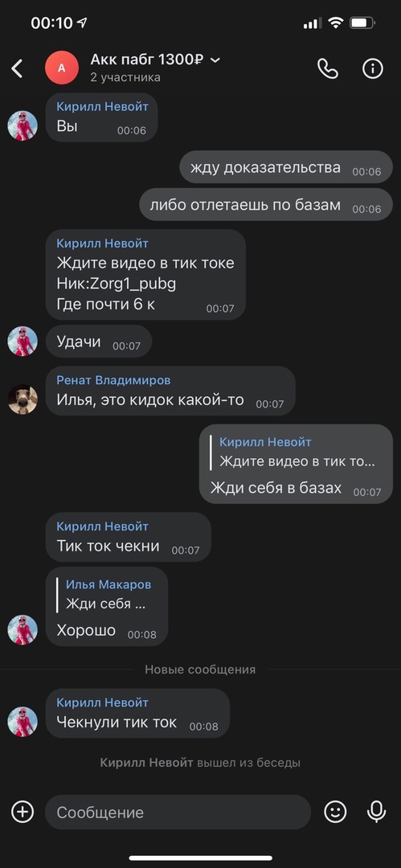Screen dimensions: 401x868
Task: Tap Кирилл Невойт name above Чекнули тик ток
Action: pyautogui.click(x=103, y=702)
